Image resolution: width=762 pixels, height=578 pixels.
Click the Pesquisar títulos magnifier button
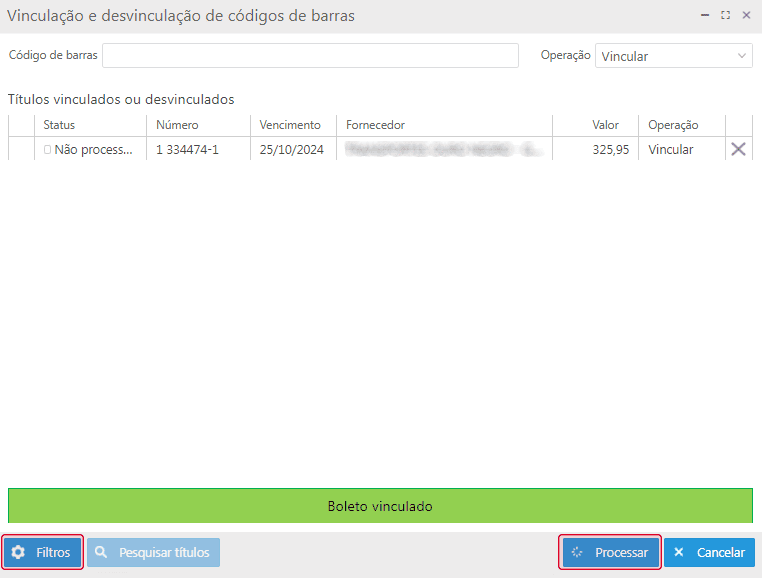[x=153, y=552]
